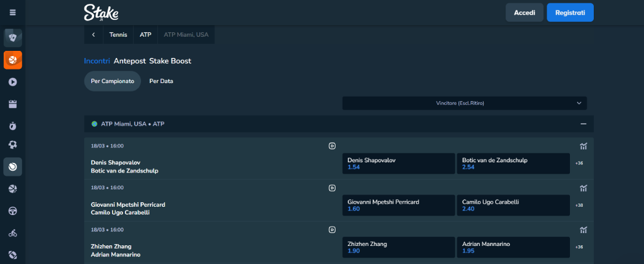Select Per Campionato view
This screenshot has height=264, width=644.
click(x=113, y=81)
